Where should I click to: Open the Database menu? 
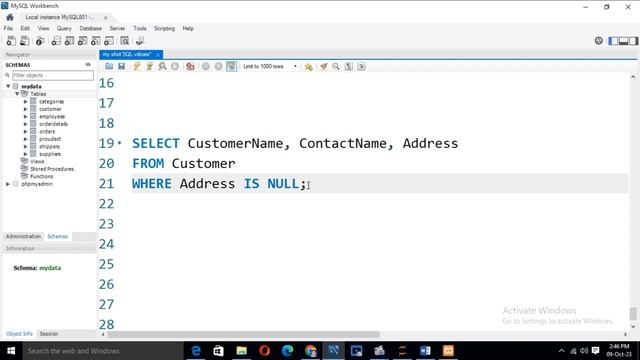pyautogui.click(x=91, y=29)
